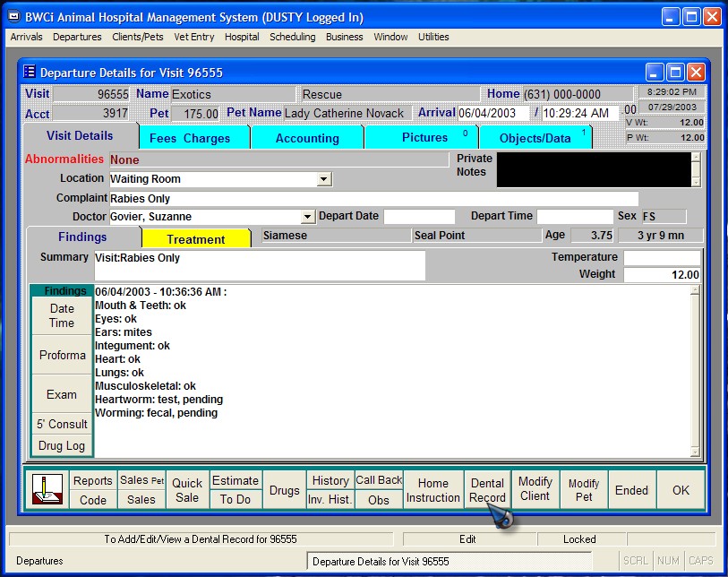728x577 pixels.
Task: Click the Drugs button
Action: coord(285,491)
